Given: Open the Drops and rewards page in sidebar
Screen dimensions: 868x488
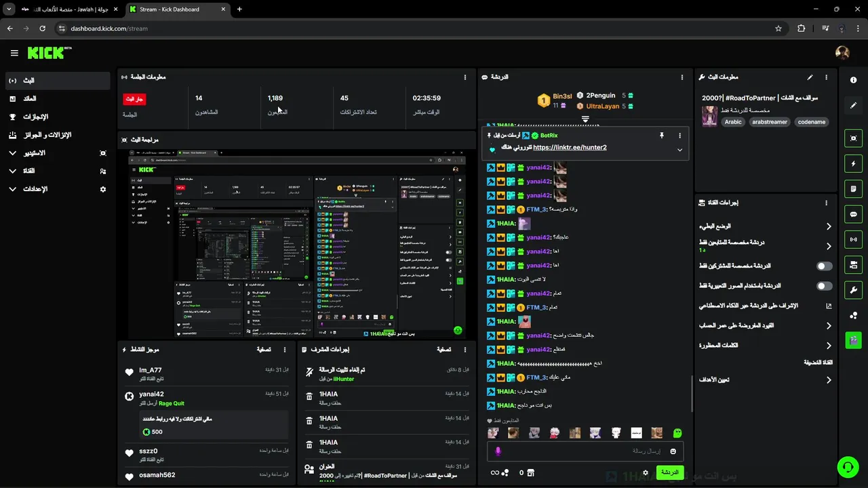Looking at the screenshot, I should [x=57, y=135].
